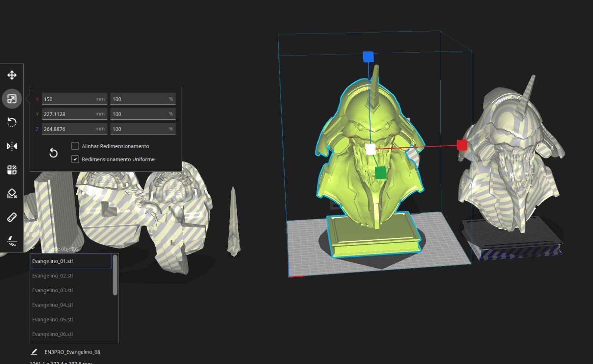Disable the Redimensionamento Uniforme checkbox
Viewport: 593px width, 364px height.
pos(75,159)
